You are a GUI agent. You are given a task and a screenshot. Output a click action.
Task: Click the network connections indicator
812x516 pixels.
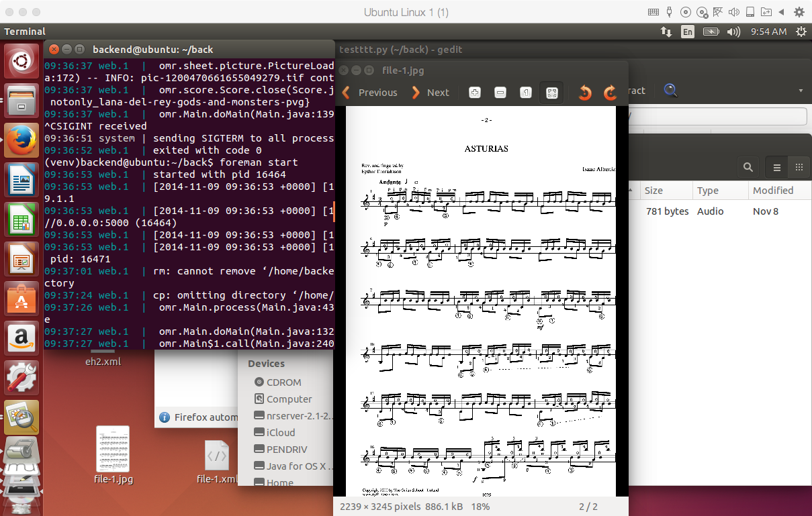coord(666,32)
